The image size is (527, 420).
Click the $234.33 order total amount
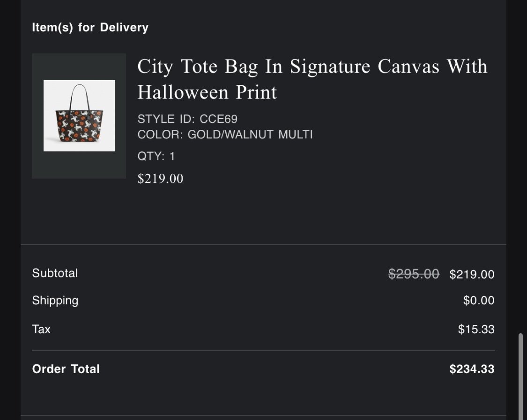(472, 369)
